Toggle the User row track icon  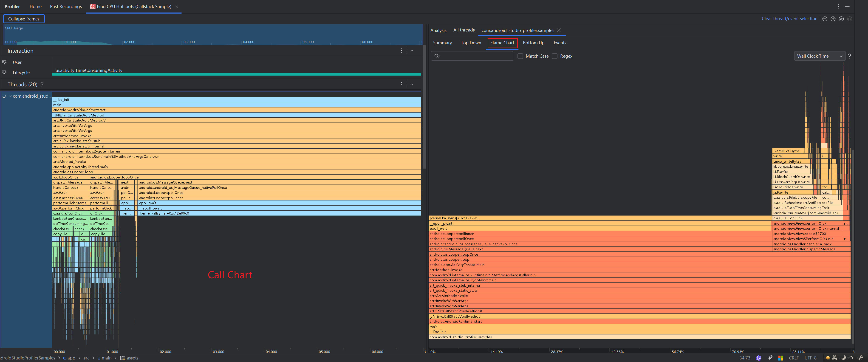click(x=4, y=62)
